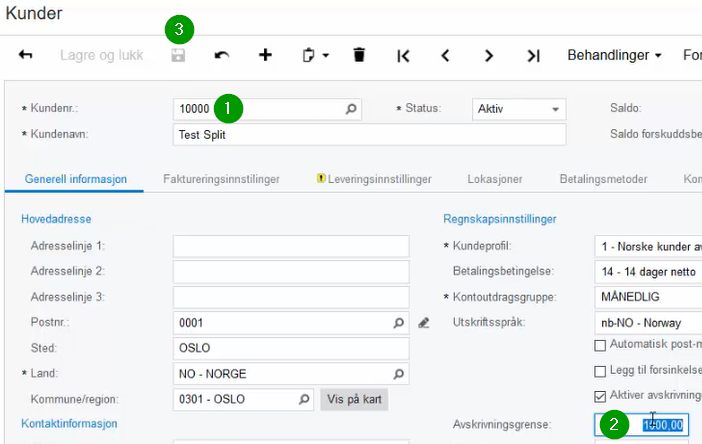Click the undo icon in toolbar
The width and height of the screenshot is (702, 444).
click(x=221, y=56)
